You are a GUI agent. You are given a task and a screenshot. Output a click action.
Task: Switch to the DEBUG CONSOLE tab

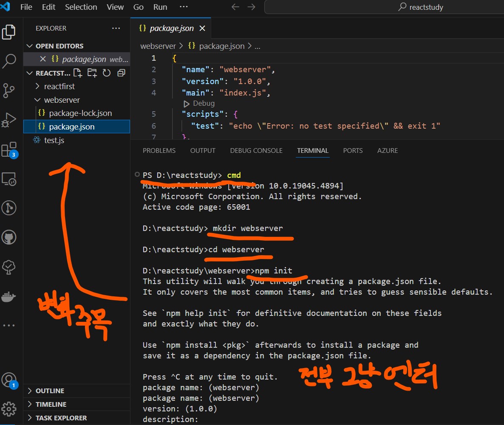coord(256,151)
